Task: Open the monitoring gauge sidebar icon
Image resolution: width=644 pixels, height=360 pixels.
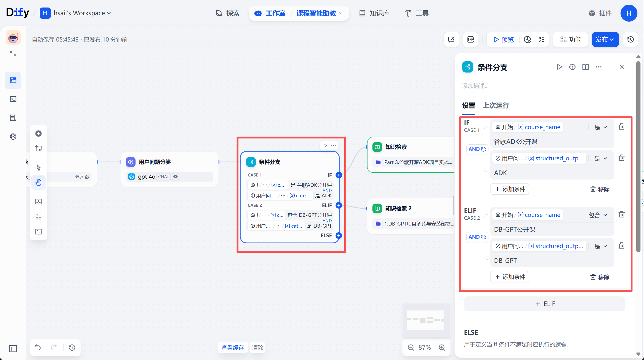Action: click(x=13, y=137)
